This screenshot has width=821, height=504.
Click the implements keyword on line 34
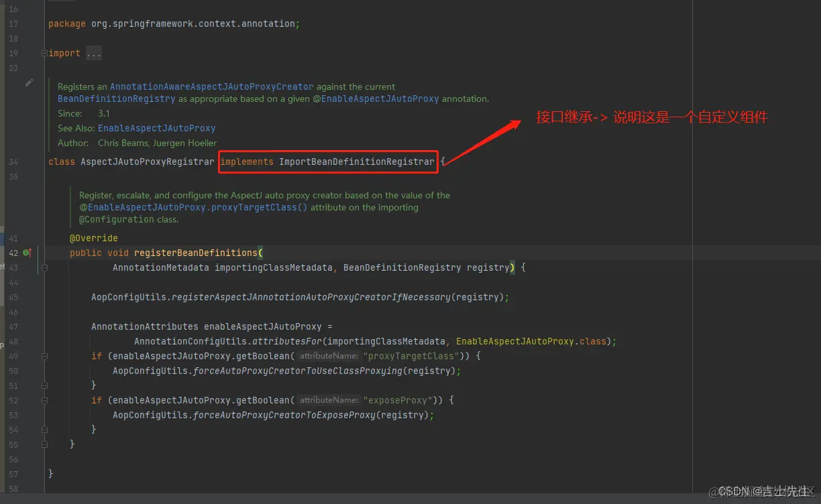click(x=247, y=162)
